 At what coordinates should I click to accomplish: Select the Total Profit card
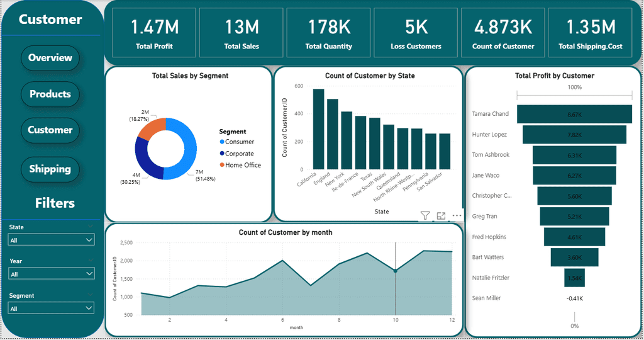pyautogui.click(x=154, y=33)
